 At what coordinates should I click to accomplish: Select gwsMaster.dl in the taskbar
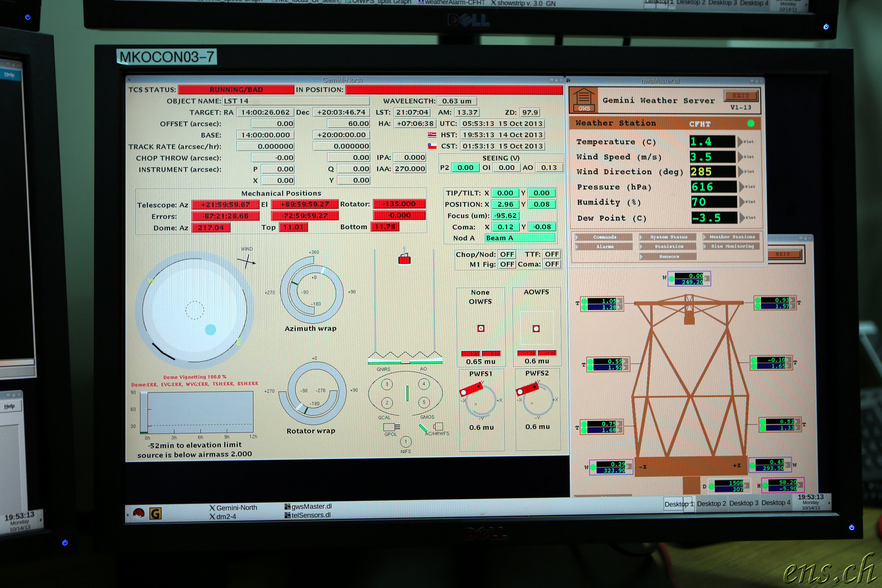[x=308, y=507]
